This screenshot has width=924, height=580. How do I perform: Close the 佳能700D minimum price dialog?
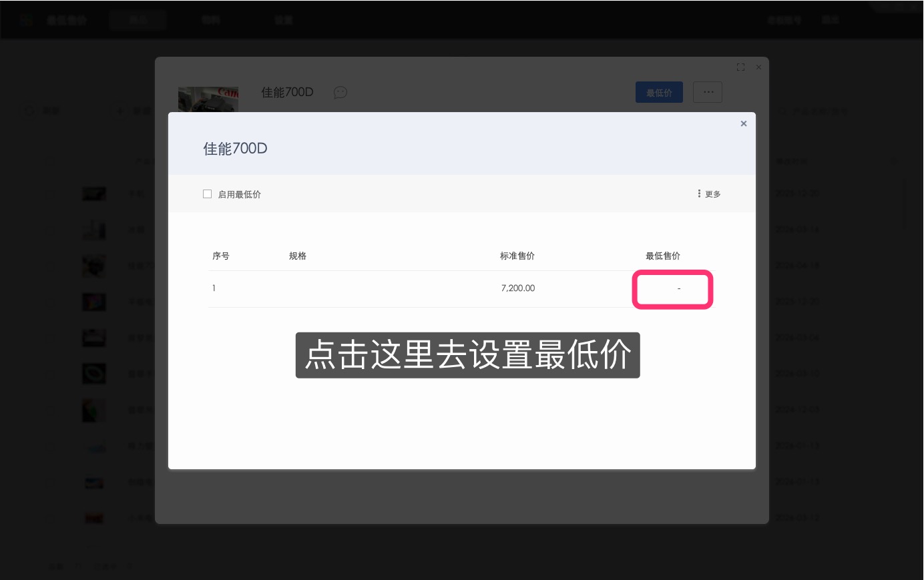point(744,123)
